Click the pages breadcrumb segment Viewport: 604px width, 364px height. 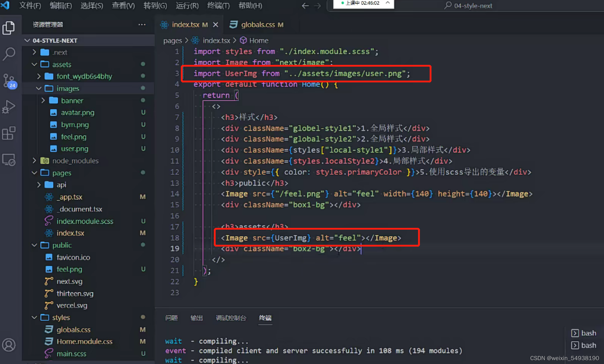[x=172, y=41]
